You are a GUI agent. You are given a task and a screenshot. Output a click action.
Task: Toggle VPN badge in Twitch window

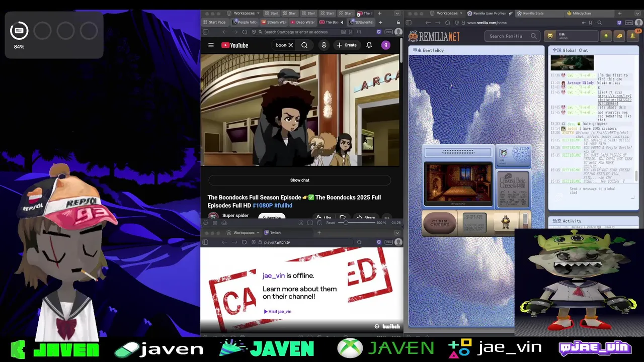click(388, 242)
